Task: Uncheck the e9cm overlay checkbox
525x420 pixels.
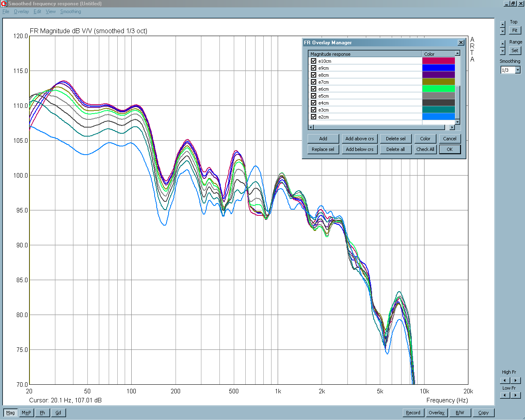Action: coord(314,68)
